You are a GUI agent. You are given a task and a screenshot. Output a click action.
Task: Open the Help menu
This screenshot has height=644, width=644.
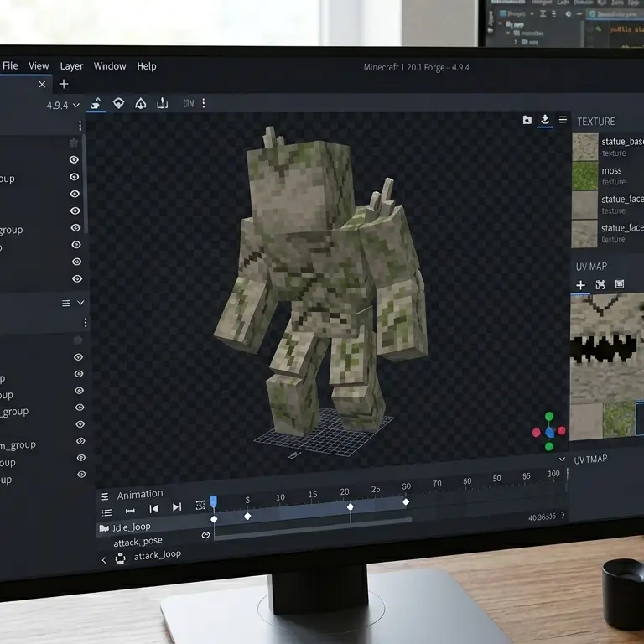pos(147,66)
